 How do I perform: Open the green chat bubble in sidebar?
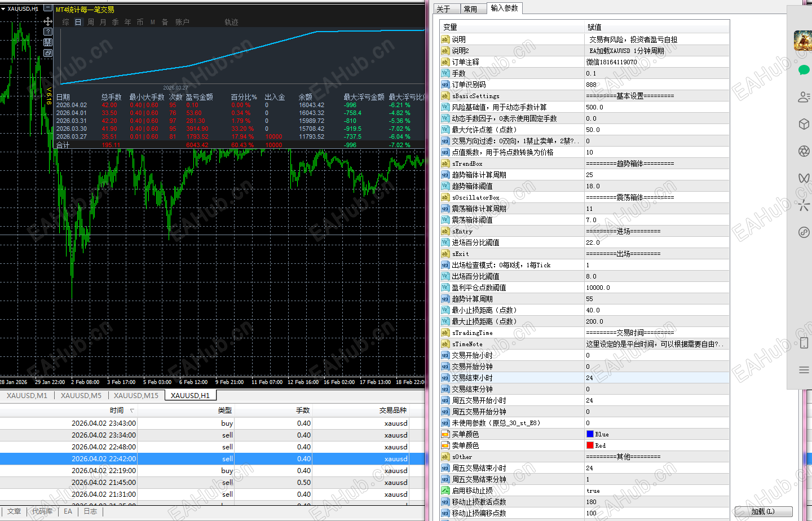[804, 70]
